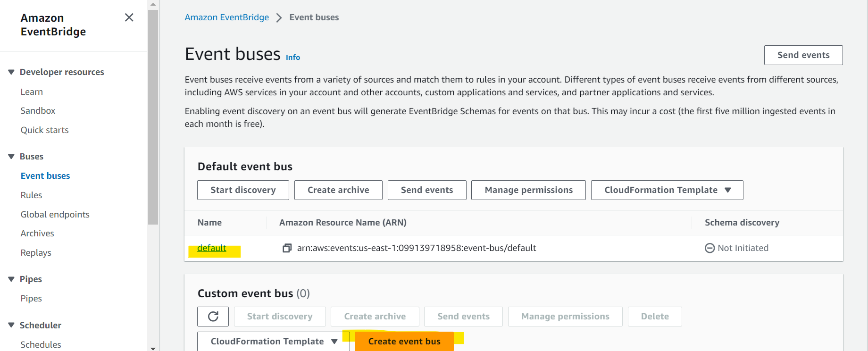This screenshot has height=351, width=868.
Task: Copy the default event bus ARN
Action: tap(287, 248)
